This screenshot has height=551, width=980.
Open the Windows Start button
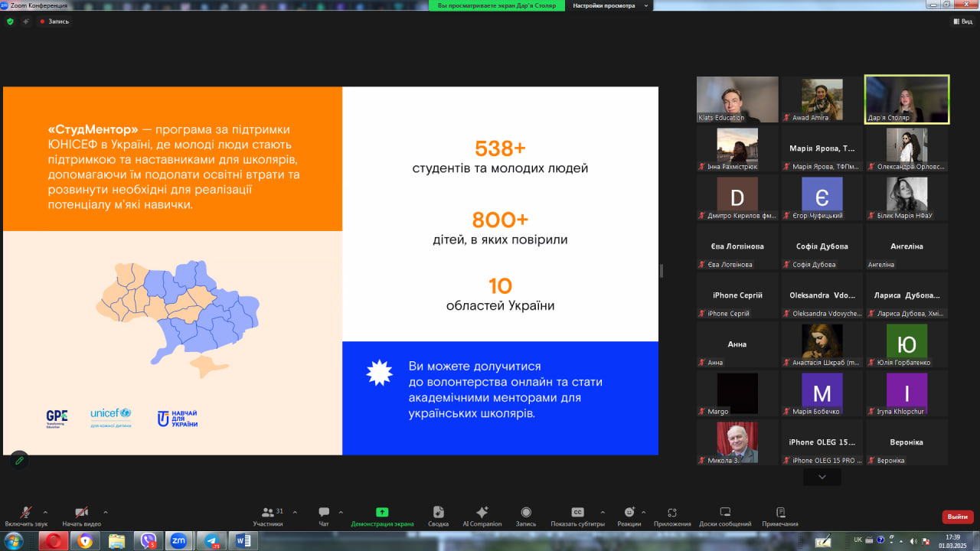point(14,541)
